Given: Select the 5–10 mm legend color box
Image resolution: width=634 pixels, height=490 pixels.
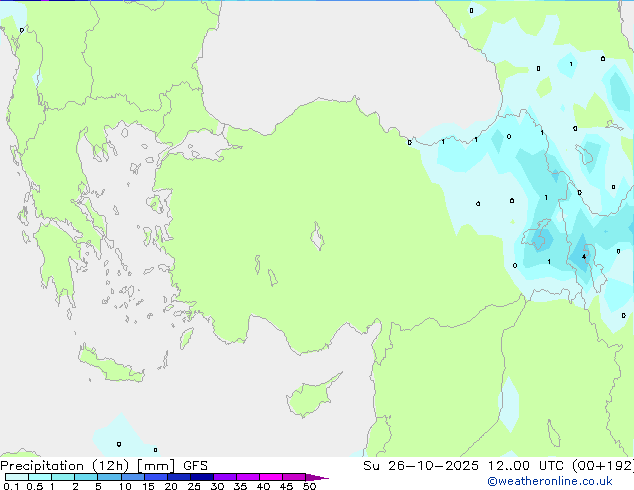Looking at the screenshot, I should coord(109,477).
